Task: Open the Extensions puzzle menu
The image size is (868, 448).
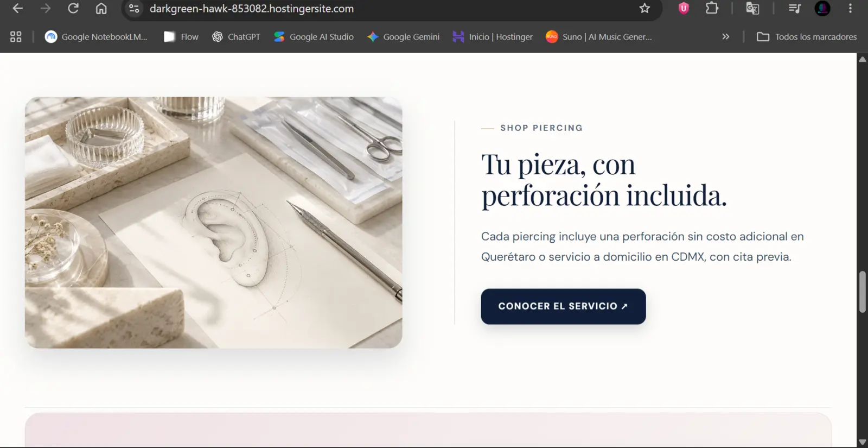Action: click(x=712, y=8)
